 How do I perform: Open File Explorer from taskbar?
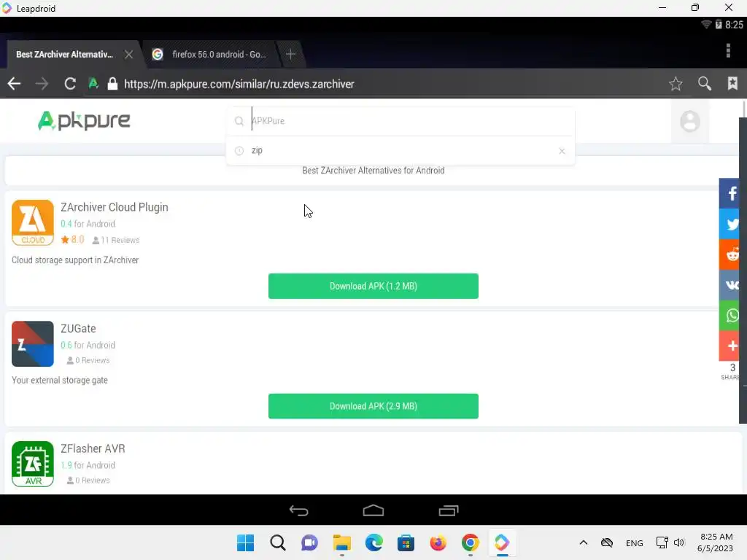[341, 542]
